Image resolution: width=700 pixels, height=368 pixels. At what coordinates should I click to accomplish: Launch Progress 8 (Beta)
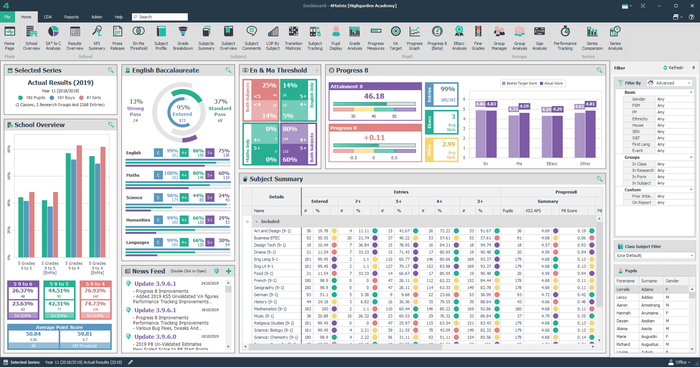tap(437, 38)
